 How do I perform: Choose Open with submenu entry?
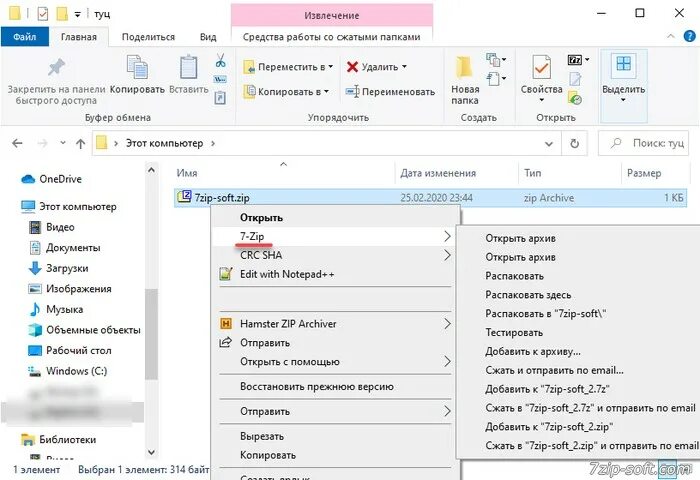[x=335, y=362]
